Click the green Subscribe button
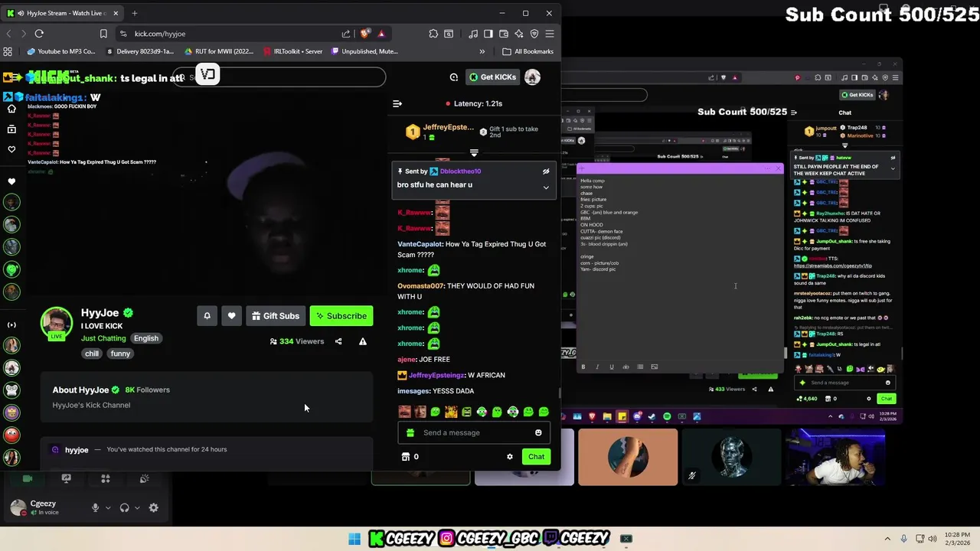 [x=341, y=316]
